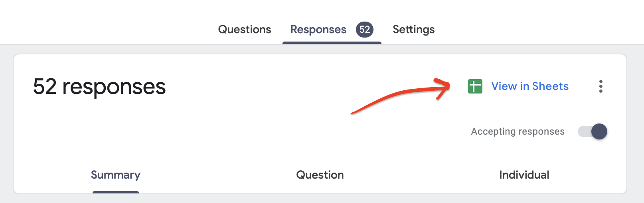Click the 52 response count badge
This screenshot has height=203, width=644.
tap(364, 30)
